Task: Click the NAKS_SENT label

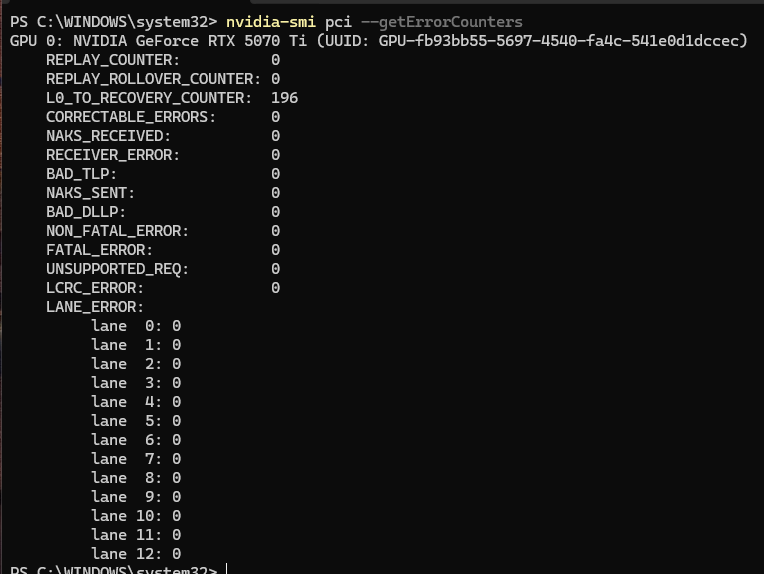Action: pos(90,193)
